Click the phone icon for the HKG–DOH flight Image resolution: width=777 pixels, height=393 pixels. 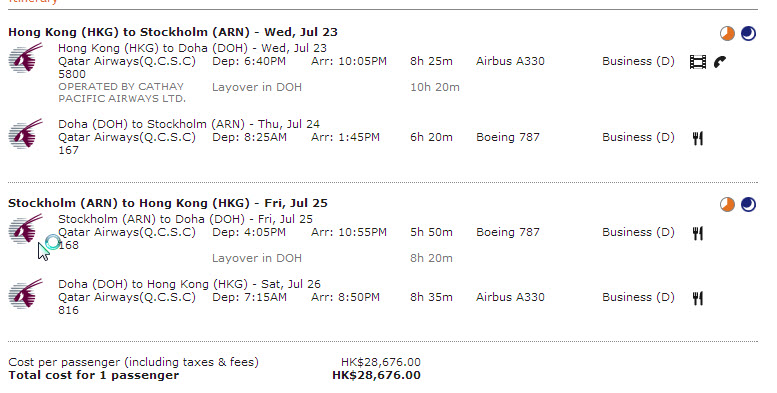(720, 61)
